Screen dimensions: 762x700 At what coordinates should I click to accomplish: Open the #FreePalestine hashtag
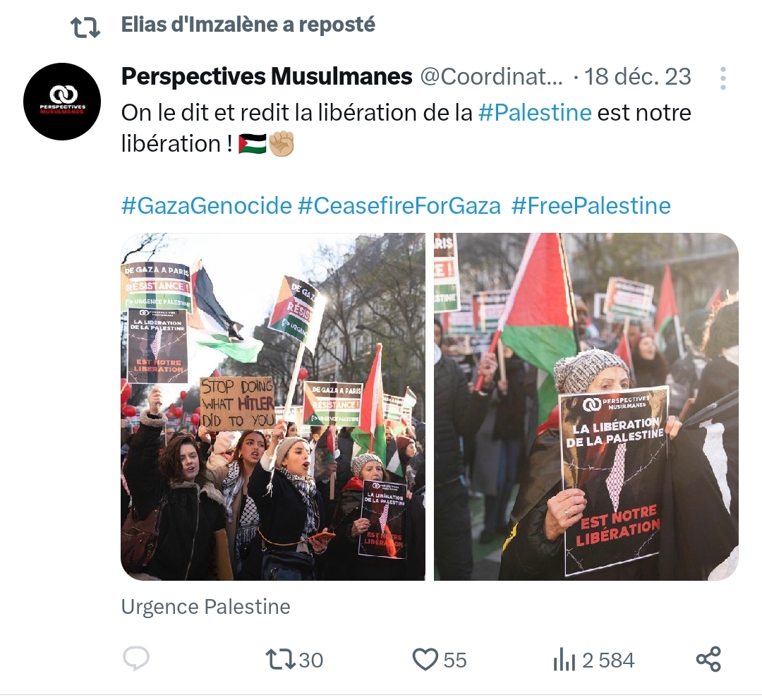click(591, 205)
